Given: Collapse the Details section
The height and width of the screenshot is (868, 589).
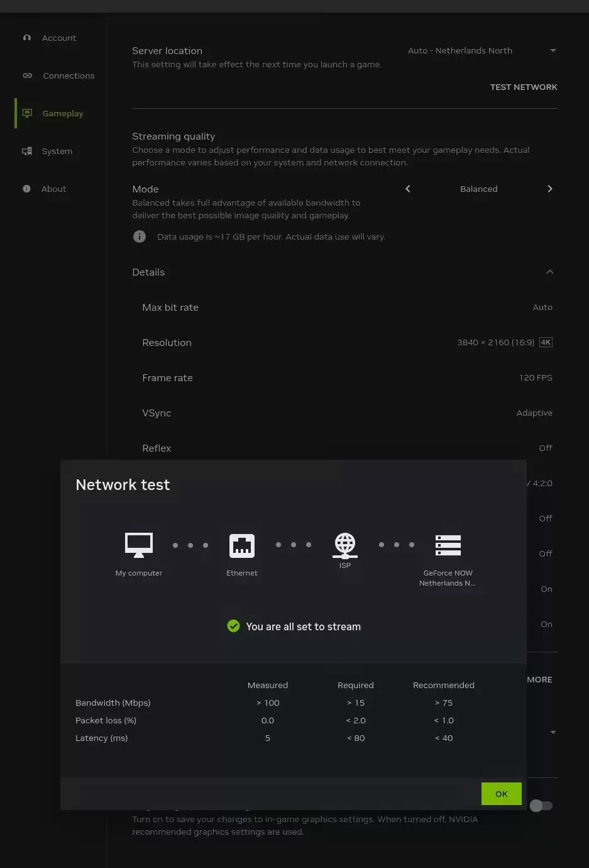Looking at the screenshot, I should [550, 272].
